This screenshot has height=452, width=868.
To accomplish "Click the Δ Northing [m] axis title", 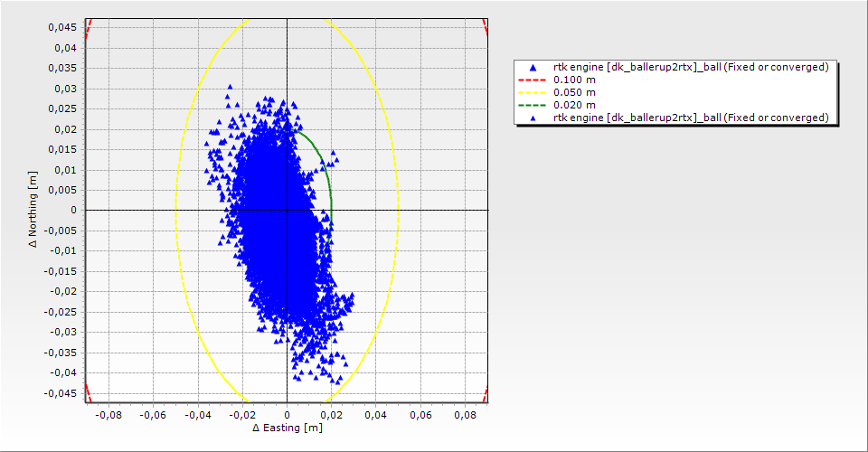I will pos(34,211).
